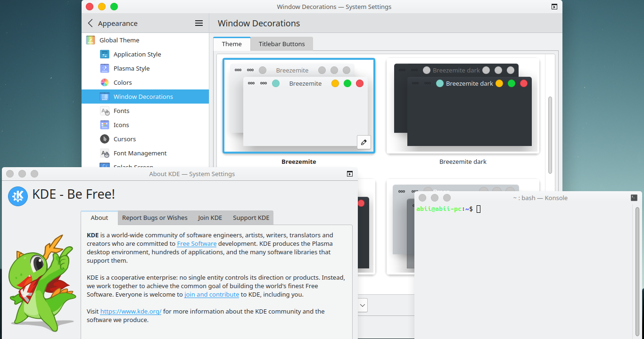Click the Plasma Style icon
The height and width of the screenshot is (339, 644).
[105, 68]
